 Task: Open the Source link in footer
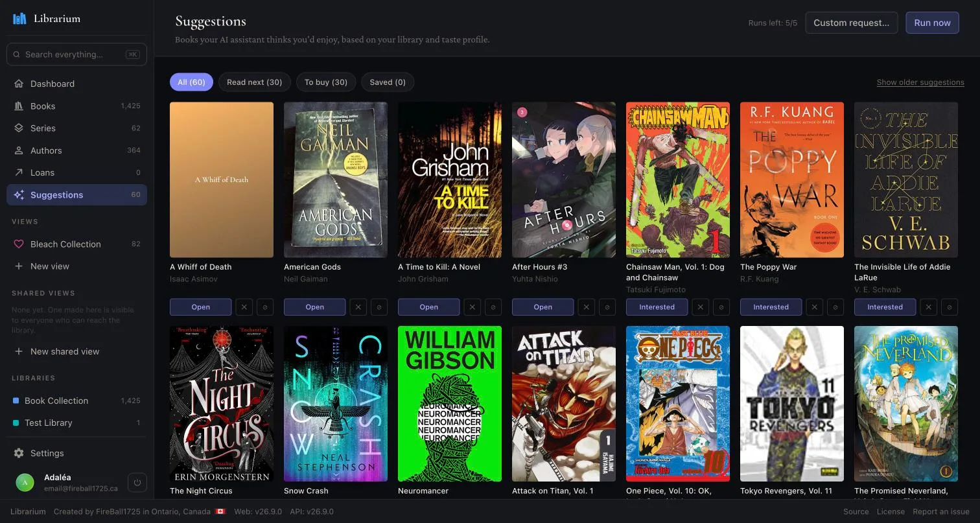[x=856, y=511]
